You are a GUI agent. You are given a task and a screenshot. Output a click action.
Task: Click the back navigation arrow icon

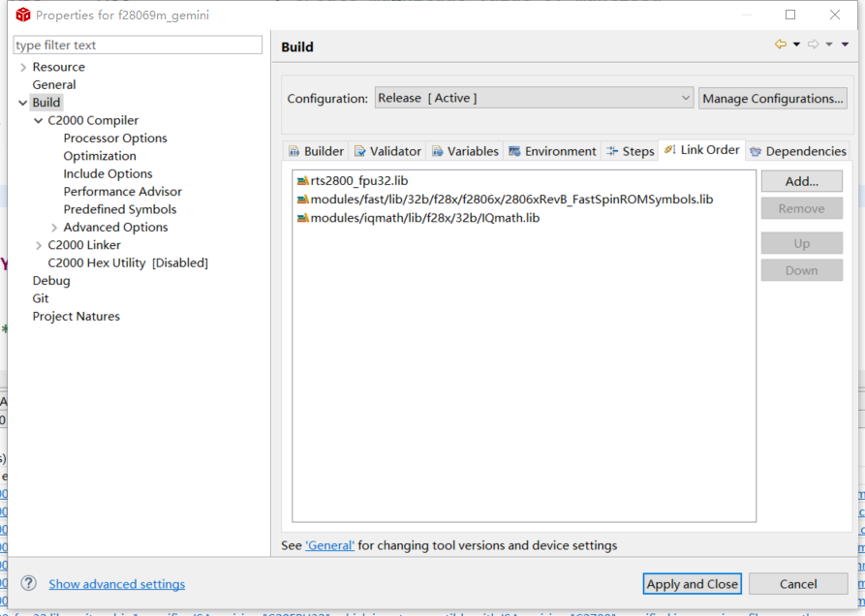[780, 45]
